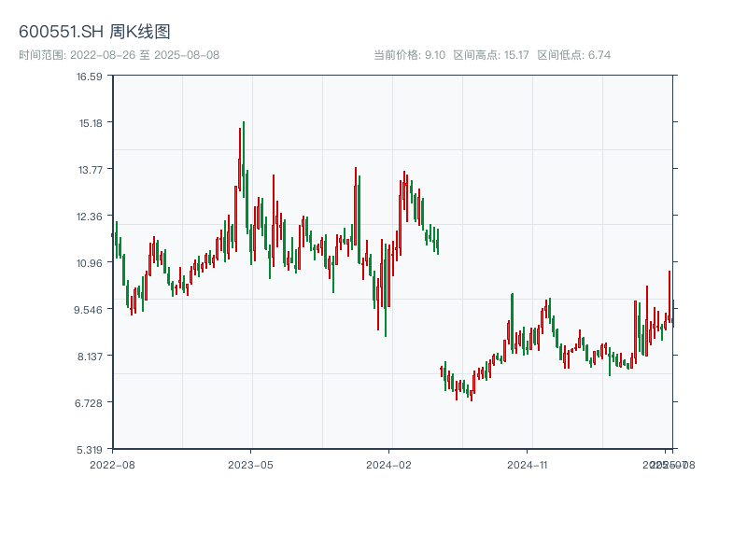747x560 pixels.
Task: Click y-axis value 6.728
Action: point(89,403)
